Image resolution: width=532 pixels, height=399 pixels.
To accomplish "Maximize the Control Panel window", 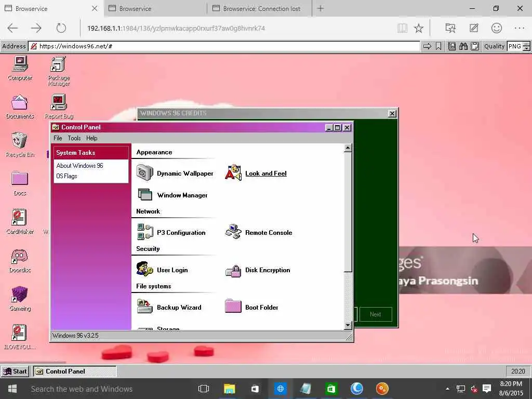I will tap(338, 128).
